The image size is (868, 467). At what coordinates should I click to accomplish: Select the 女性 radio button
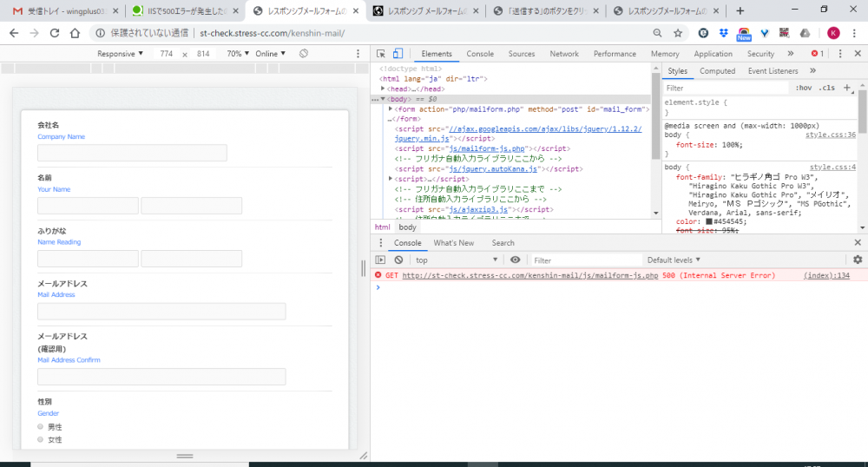pyautogui.click(x=41, y=439)
